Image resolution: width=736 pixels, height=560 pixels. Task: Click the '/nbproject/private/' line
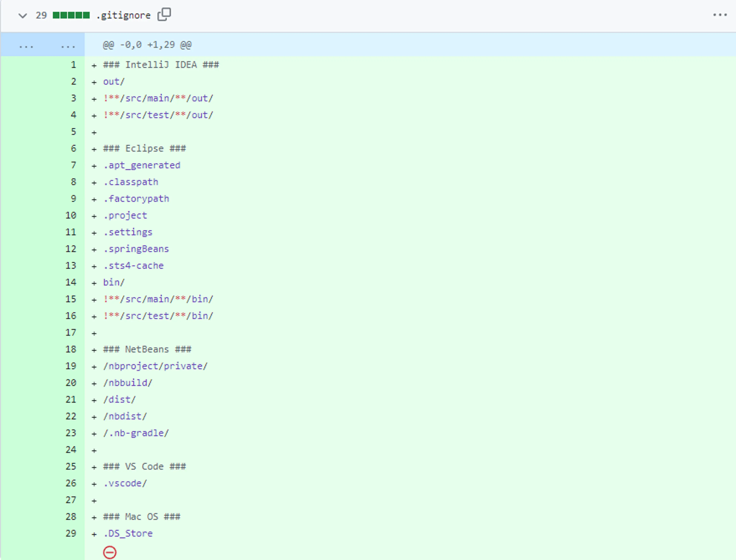pos(155,366)
